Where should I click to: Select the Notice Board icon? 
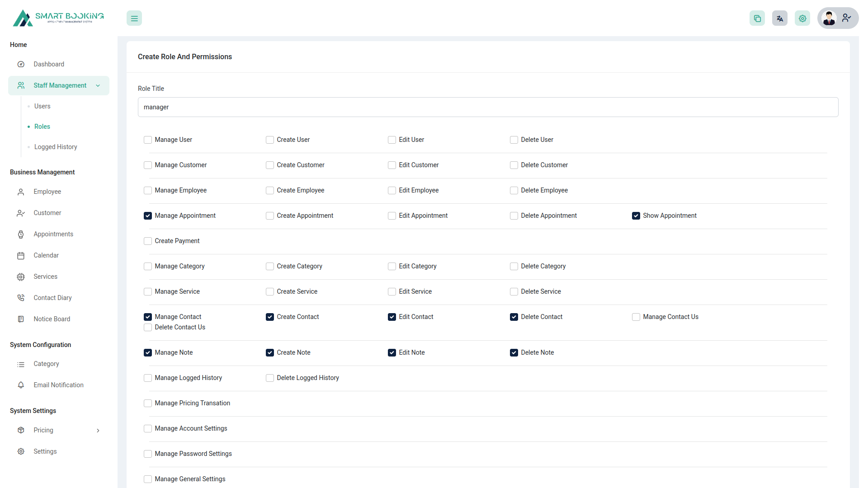point(21,319)
